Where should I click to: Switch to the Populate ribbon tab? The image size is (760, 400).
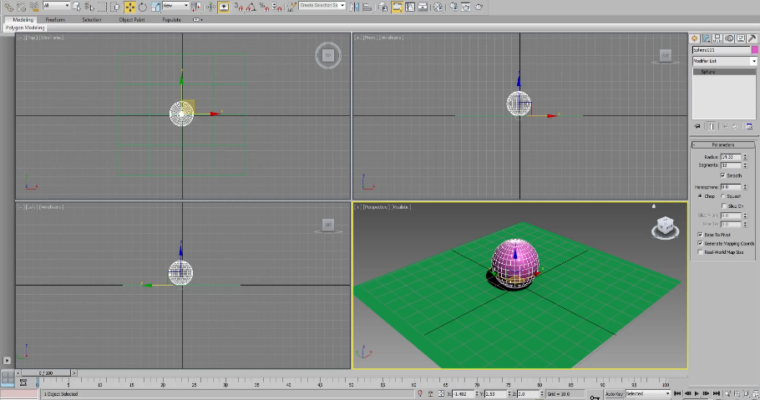click(172, 20)
